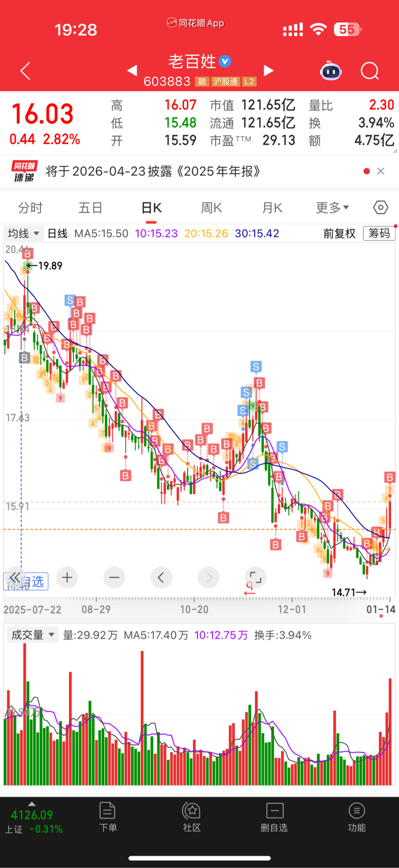This screenshot has width=399, height=868.
Task: Tap 删自选 to remove from watchlist
Action: coord(274,817)
